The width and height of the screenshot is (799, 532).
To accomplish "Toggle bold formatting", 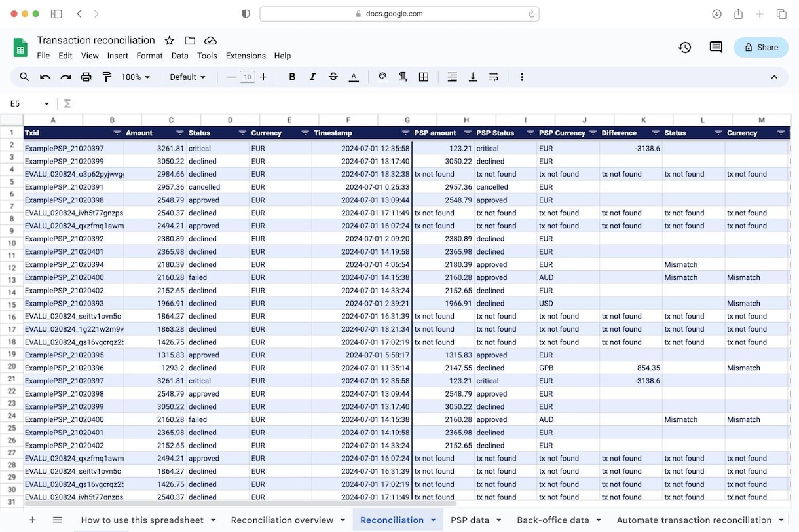I will 292,77.
